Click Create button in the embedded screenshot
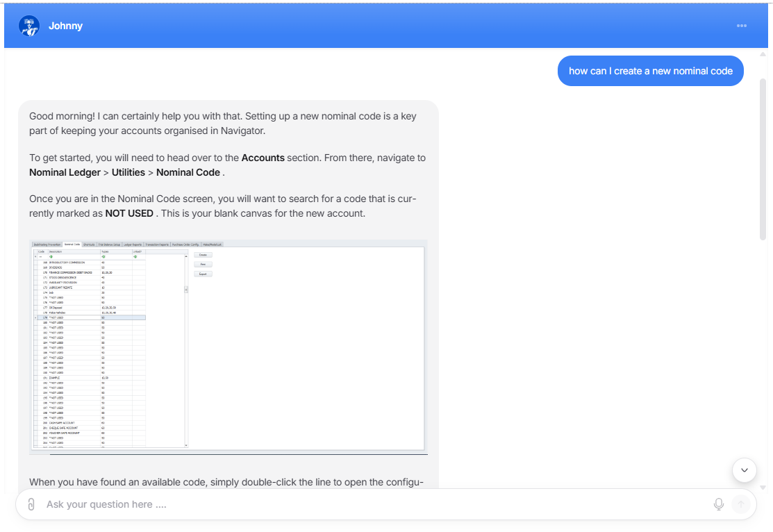 click(203, 255)
